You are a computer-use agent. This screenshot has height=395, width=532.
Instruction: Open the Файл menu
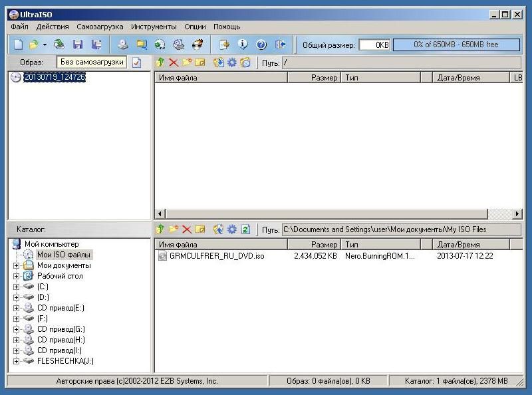pos(19,27)
